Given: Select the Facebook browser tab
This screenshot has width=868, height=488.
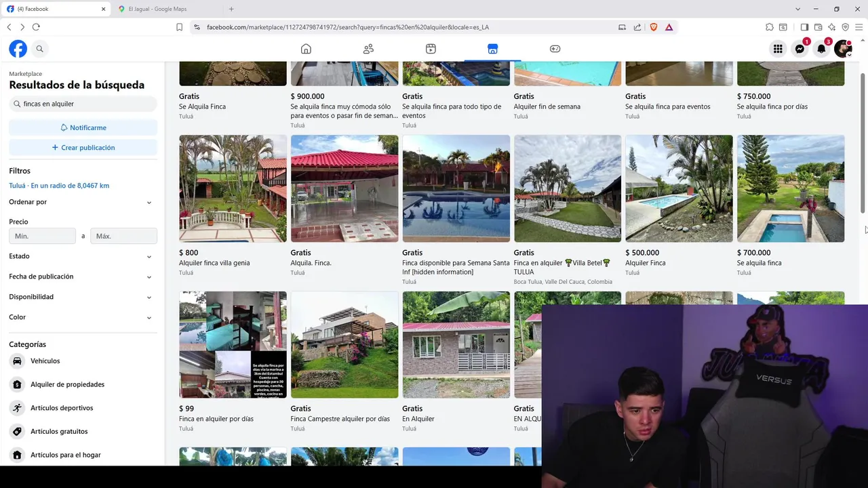Looking at the screenshot, I should [x=54, y=9].
